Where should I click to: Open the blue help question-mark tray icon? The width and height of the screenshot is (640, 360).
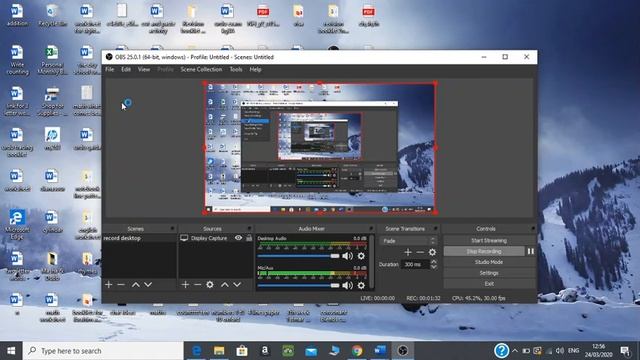coord(501,351)
